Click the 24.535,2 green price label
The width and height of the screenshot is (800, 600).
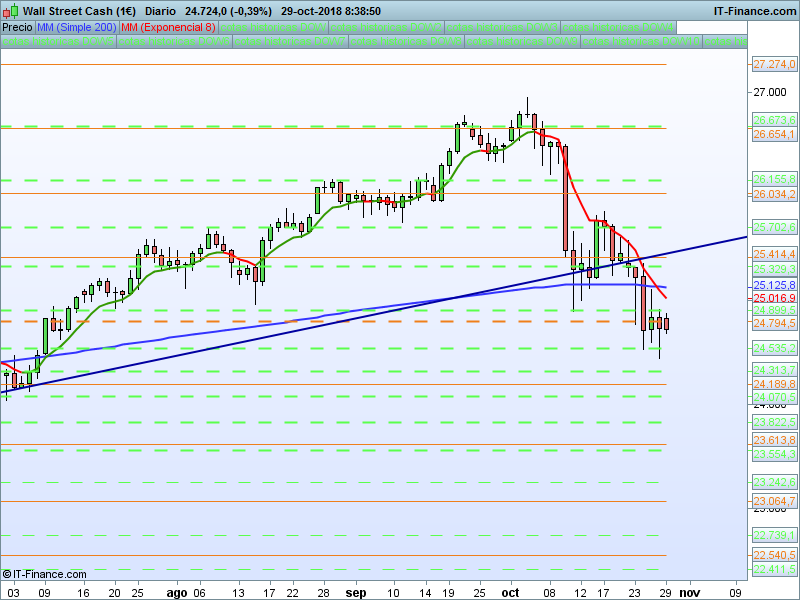[774, 348]
